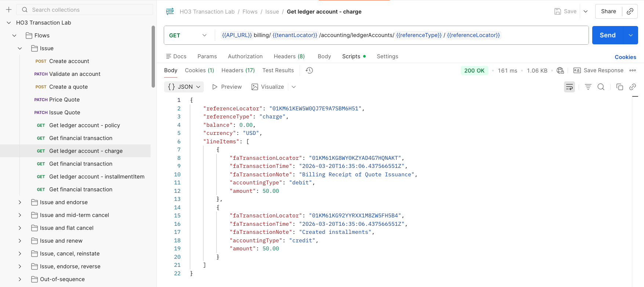
Task: Open more response options ellipsis
Action: [x=633, y=70]
